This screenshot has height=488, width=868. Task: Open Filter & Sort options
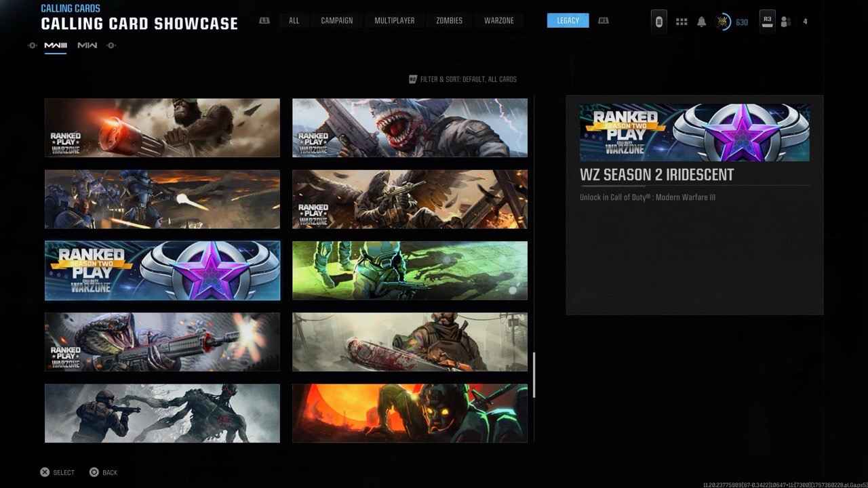462,79
